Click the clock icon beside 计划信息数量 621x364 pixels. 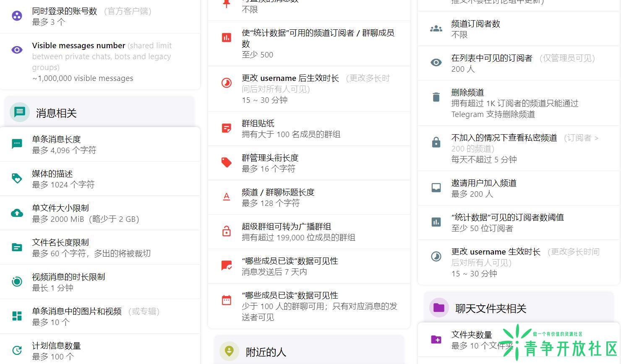coord(17,350)
